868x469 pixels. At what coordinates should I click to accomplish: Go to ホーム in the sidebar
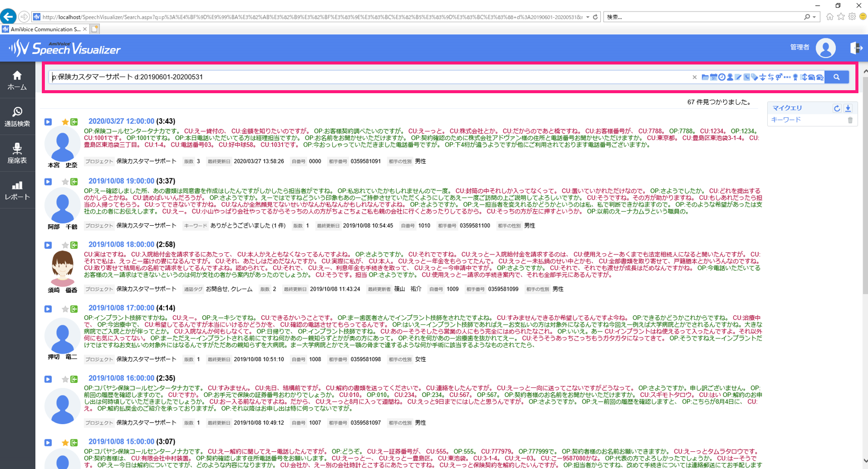(x=17, y=80)
